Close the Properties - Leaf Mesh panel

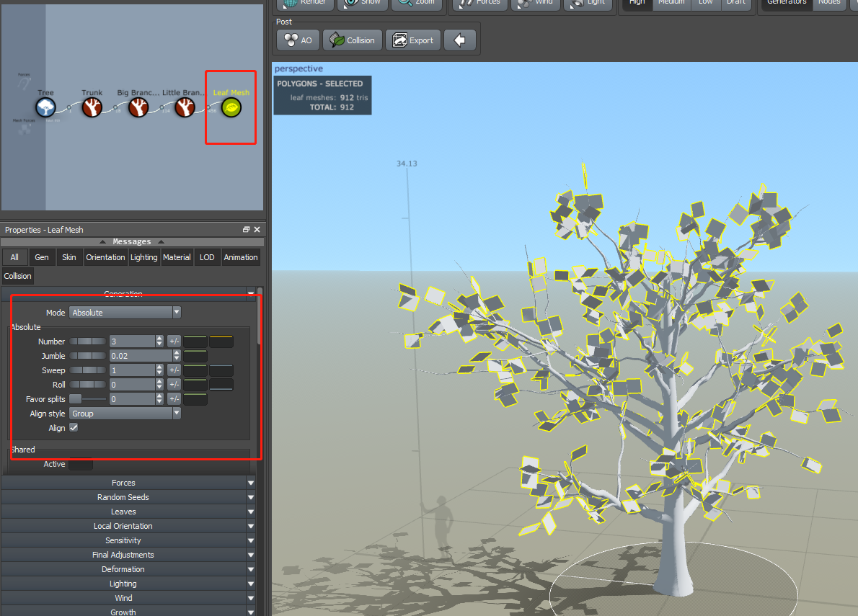point(257,230)
